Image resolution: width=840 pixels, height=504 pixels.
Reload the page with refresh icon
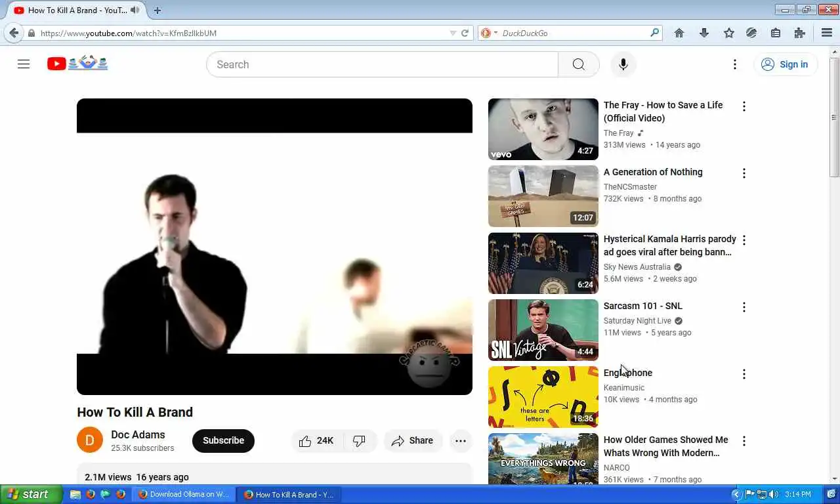pos(465,33)
